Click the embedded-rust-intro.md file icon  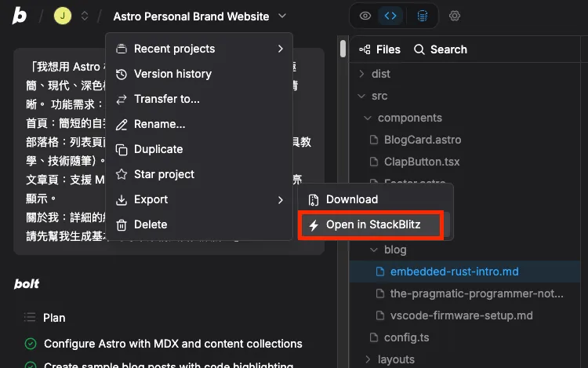click(x=380, y=271)
